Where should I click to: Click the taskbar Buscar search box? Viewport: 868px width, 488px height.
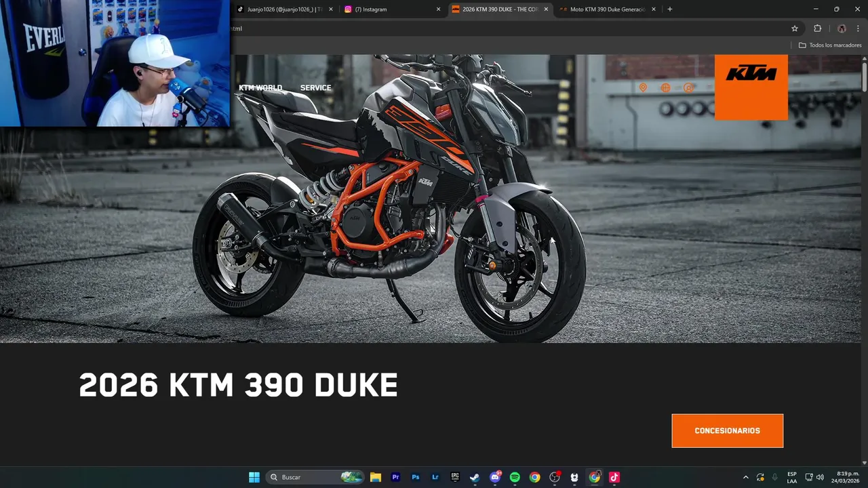(315, 477)
